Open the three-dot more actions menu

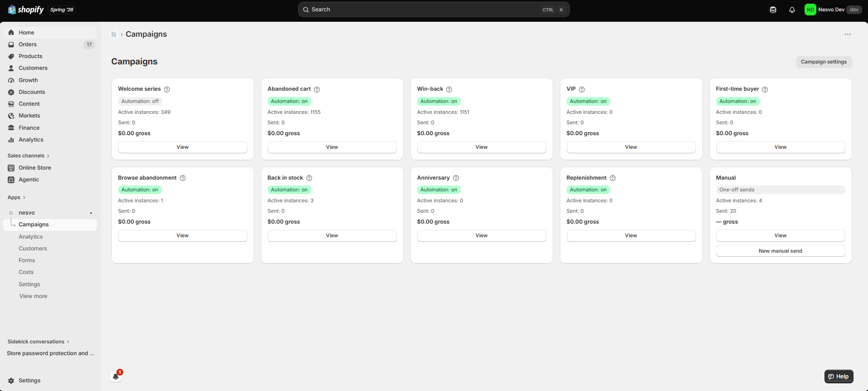click(x=848, y=34)
